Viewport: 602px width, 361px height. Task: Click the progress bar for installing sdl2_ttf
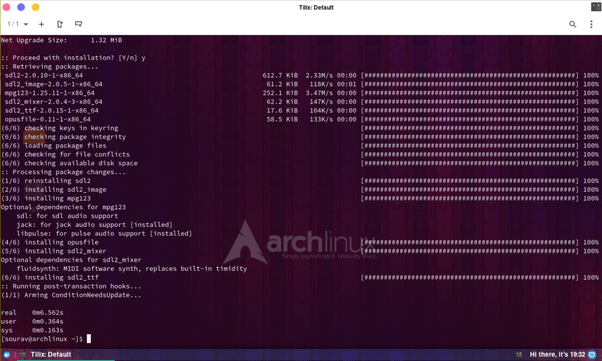click(470, 278)
